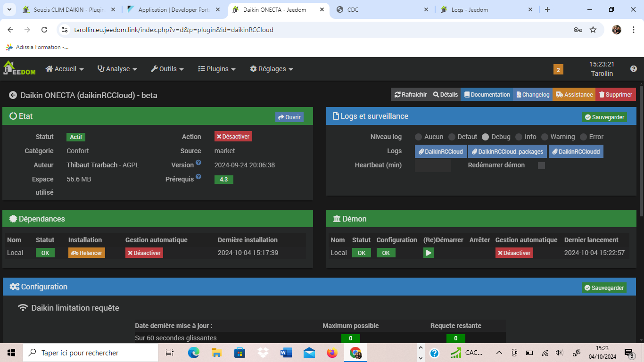This screenshot has width=644, height=362.
Task: Open the Outils dropdown menu
Action: click(x=168, y=69)
